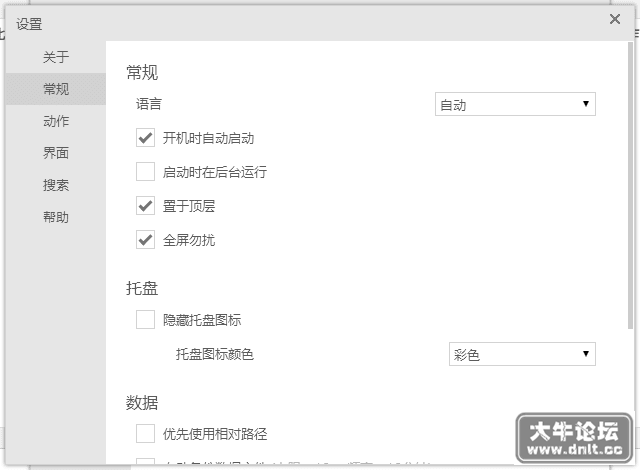Screen dimensions: 640x470
Task: Go to the 搜索 settings section
Action: click(x=56, y=185)
